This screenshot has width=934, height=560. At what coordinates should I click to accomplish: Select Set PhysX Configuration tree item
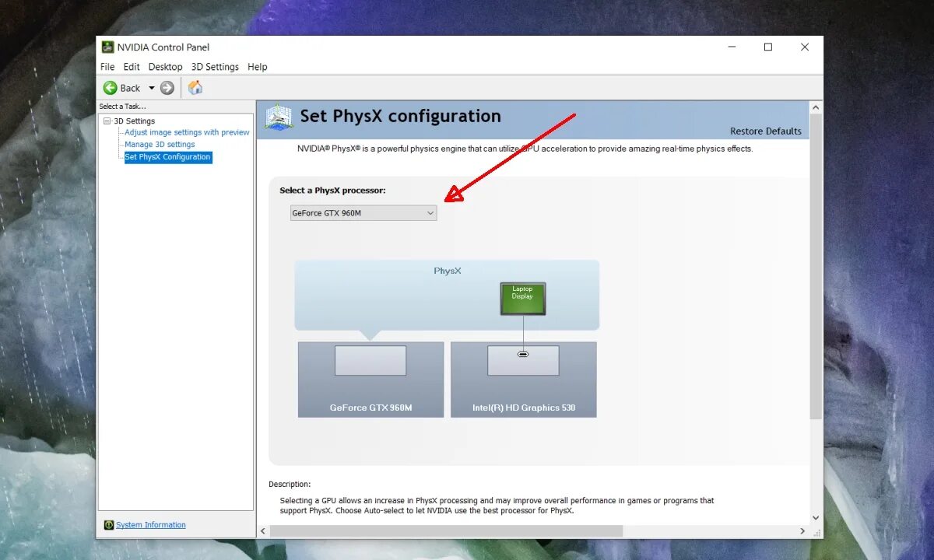pos(167,157)
